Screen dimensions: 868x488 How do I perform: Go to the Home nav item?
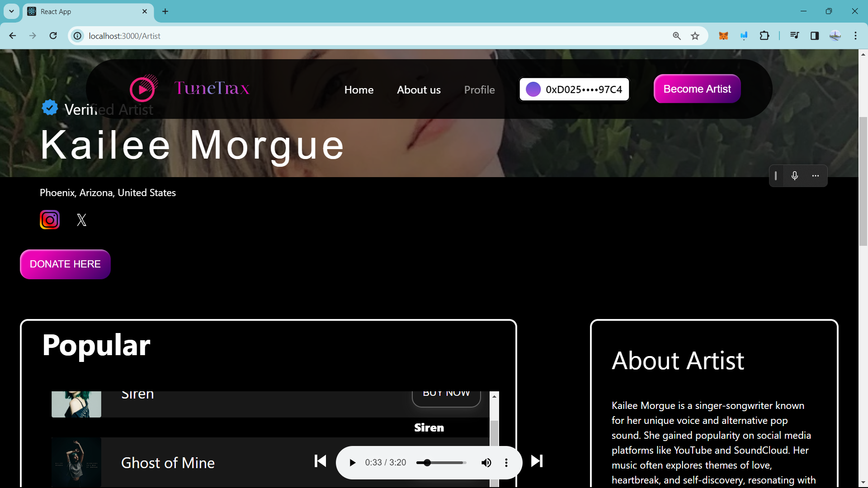pyautogui.click(x=359, y=90)
